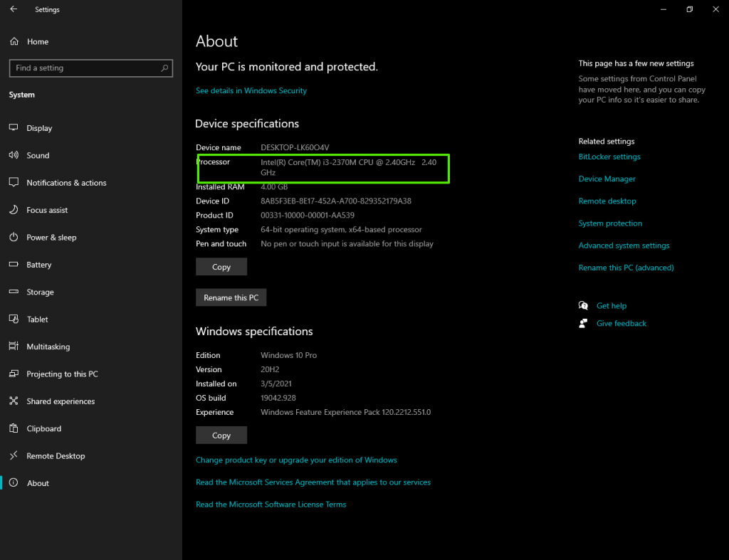This screenshot has height=560, width=729.
Task: Close the Settings window
Action: (x=716, y=9)
